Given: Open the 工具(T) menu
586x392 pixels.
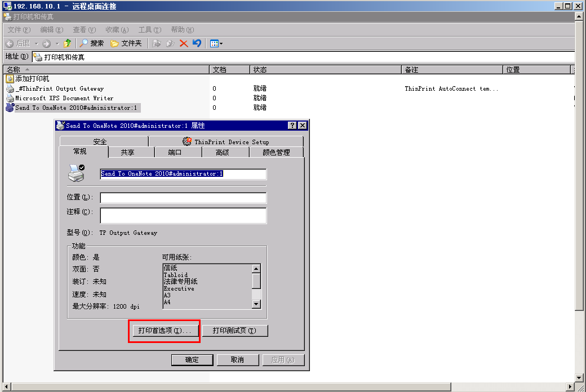Looking at the screenshot, I should (x=149, y=30).
